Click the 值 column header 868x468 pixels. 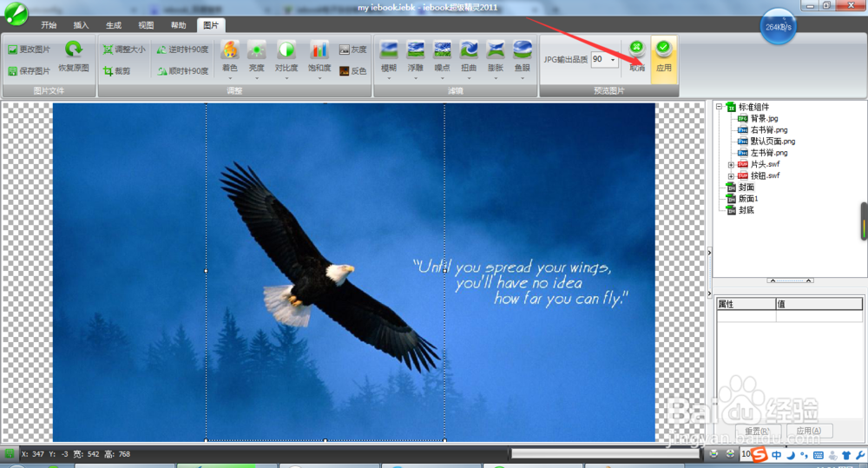click(819, 304)
